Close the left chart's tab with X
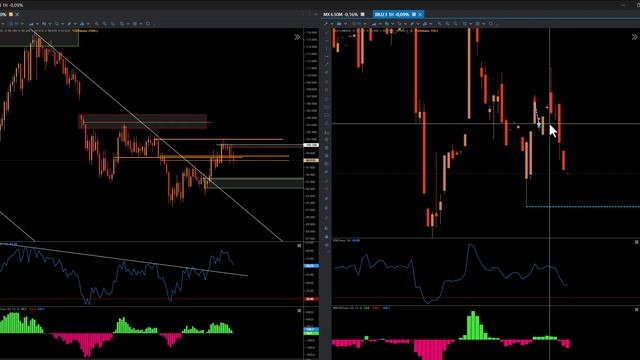640x360 pixels. pos(17,14)
